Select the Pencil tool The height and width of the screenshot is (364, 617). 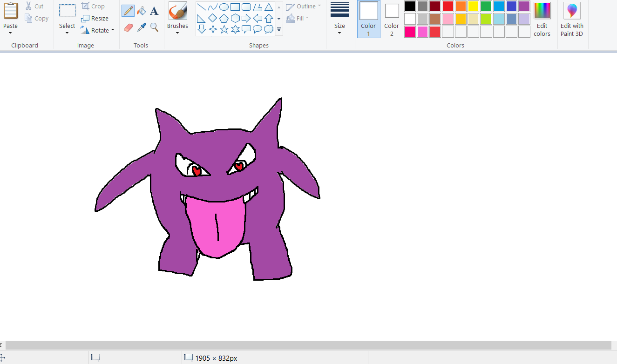click(128, 11)
